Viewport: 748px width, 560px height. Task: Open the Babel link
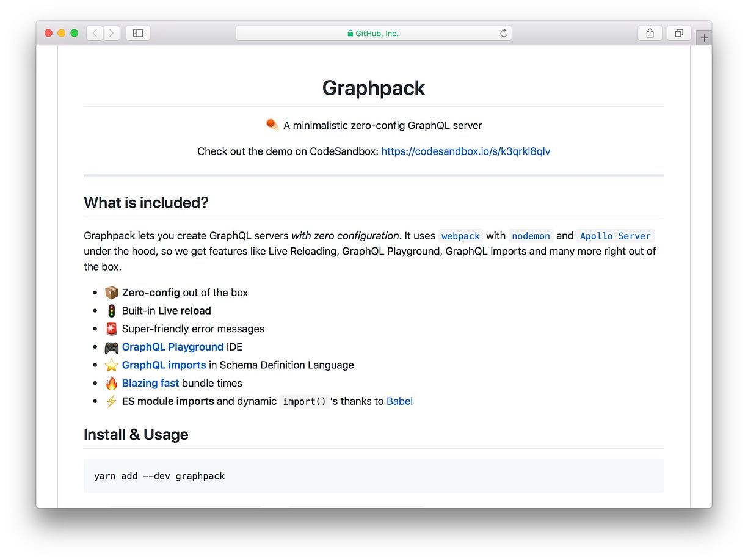point(399,401)
